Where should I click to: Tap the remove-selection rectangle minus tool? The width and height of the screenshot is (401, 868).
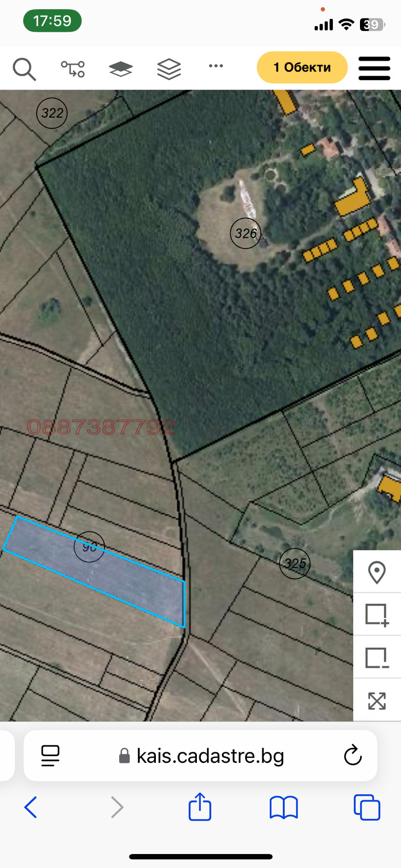click(377, 658)
